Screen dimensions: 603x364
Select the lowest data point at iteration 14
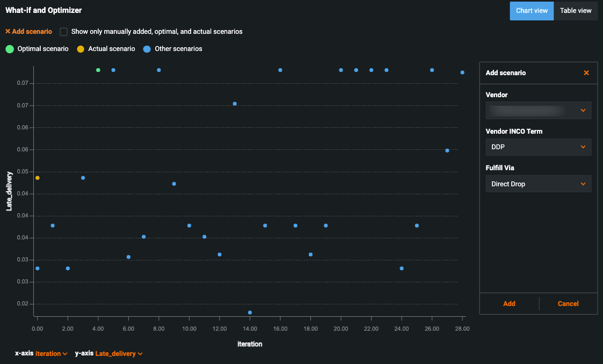(x=250, y=312)
